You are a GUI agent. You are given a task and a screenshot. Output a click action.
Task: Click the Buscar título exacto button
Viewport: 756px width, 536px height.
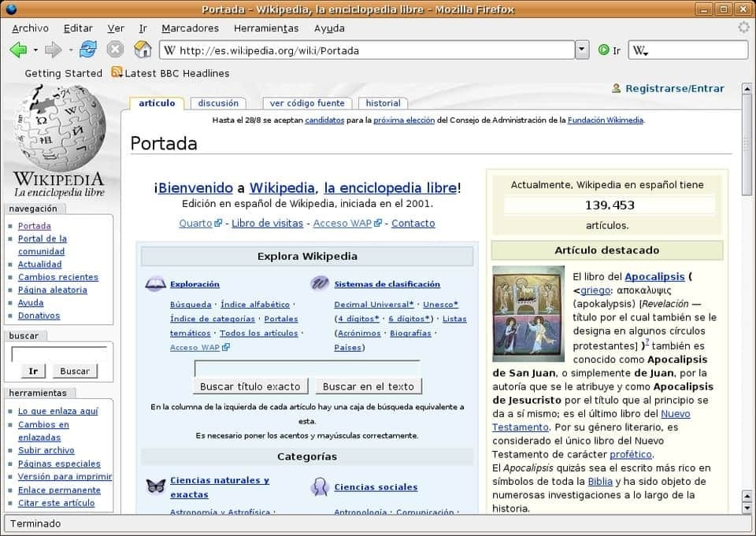click(x=250, y=386)
